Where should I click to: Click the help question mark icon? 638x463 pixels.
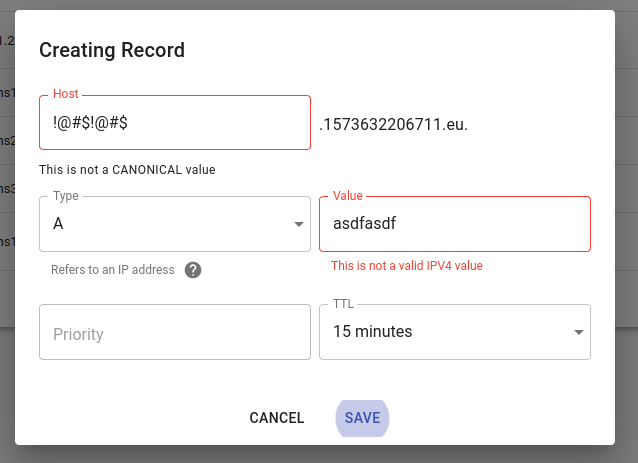[x=193, y=270]
